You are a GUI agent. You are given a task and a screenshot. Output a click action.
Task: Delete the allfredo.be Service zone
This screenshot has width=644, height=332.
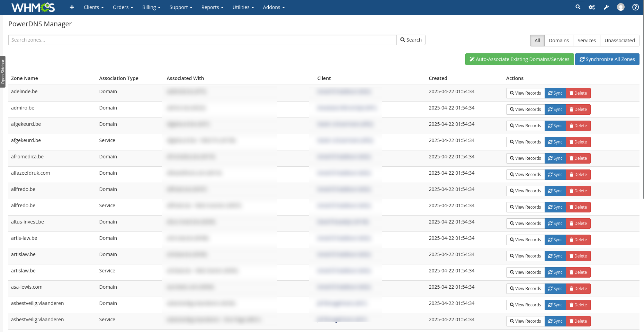(578, 207)
